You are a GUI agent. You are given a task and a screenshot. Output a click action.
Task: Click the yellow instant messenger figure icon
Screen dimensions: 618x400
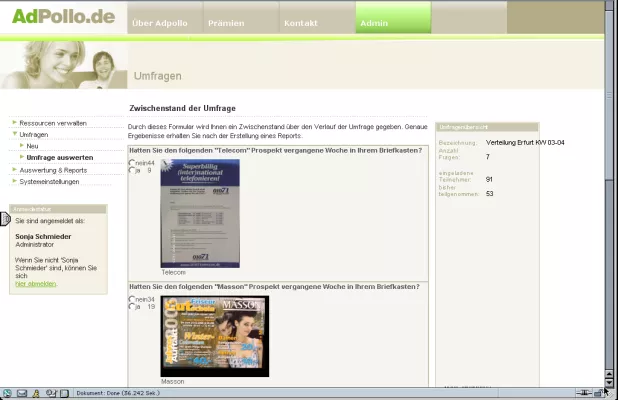point(35,393)
